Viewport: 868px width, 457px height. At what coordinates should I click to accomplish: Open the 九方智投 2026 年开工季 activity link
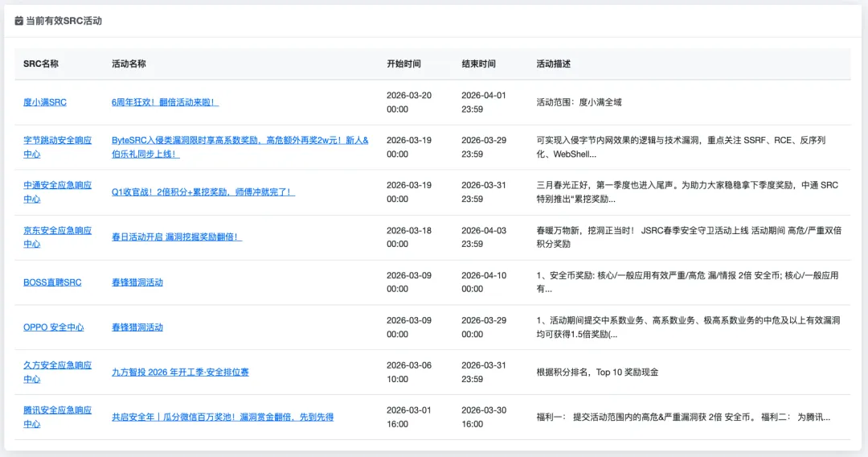click(x=181, y=373)
